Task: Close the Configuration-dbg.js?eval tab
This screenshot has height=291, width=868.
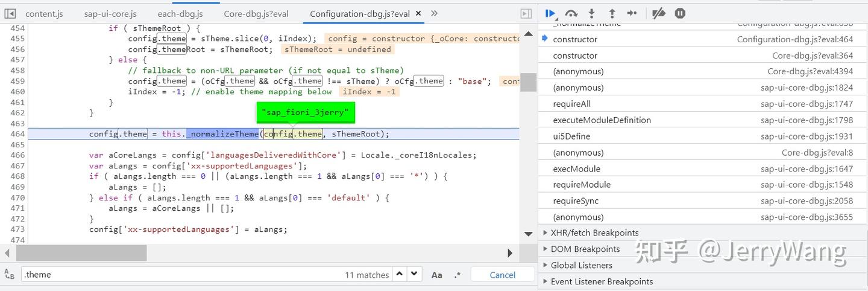Action: click(419, 14)
